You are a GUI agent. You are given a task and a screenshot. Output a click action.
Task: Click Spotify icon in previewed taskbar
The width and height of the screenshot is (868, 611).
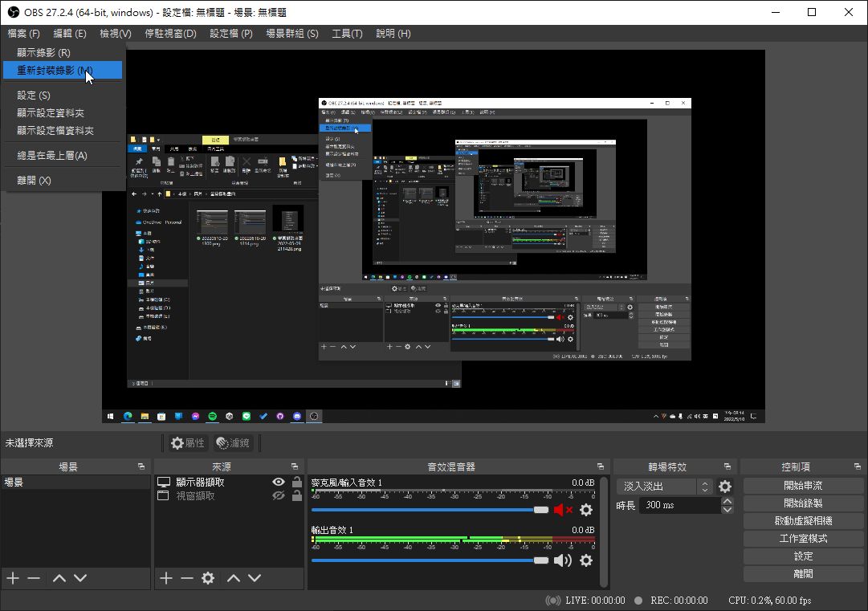213,416
